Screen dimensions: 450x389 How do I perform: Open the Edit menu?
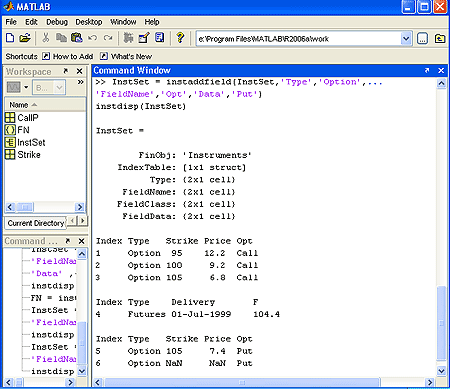[31, 22]
